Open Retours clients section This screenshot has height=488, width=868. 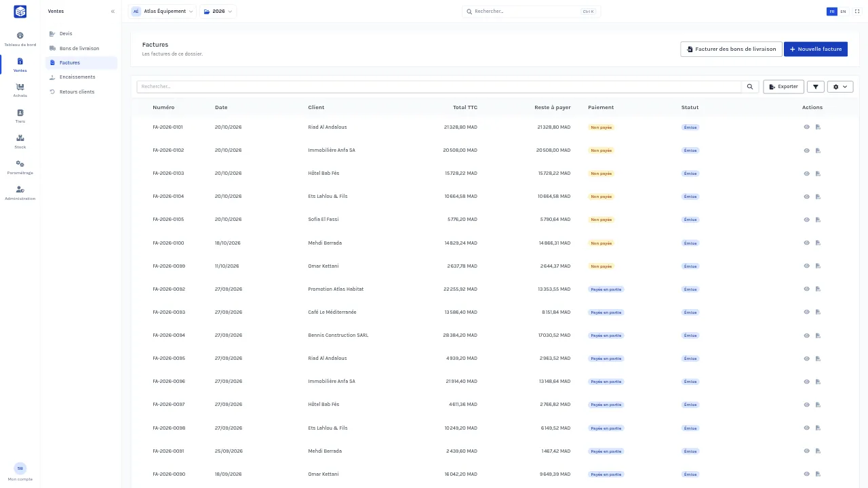coord(81,91)
